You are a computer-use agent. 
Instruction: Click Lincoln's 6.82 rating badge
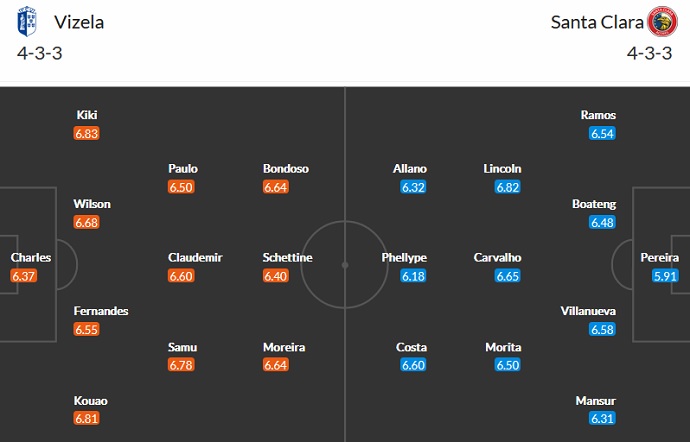[508, 187]
